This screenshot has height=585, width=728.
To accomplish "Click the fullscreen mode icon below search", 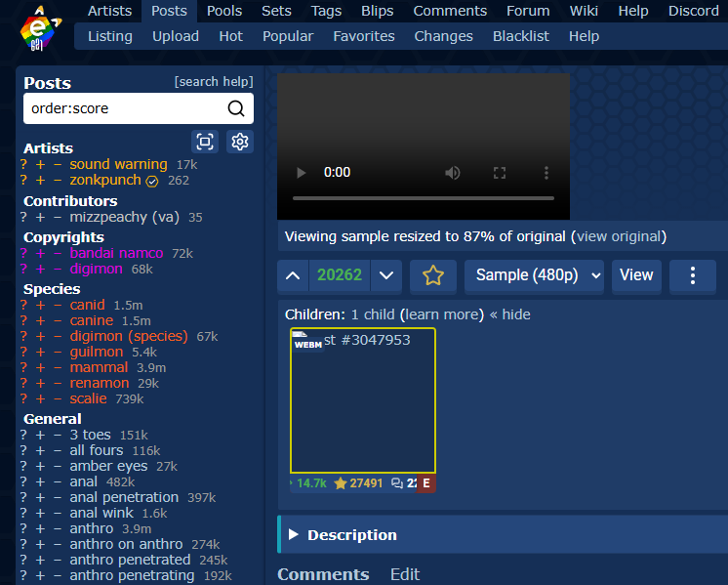I will pos(204,142).
